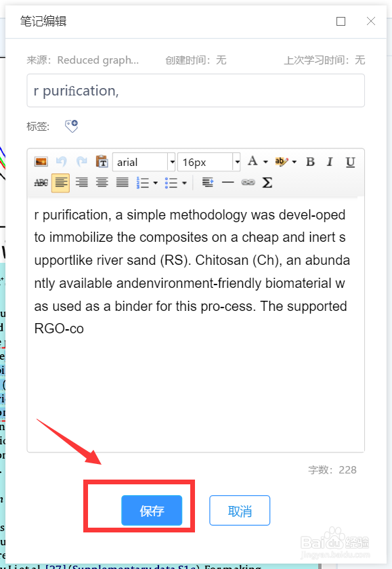
Task: Insert a formula with the sigma icon
Action: [267, 182]
